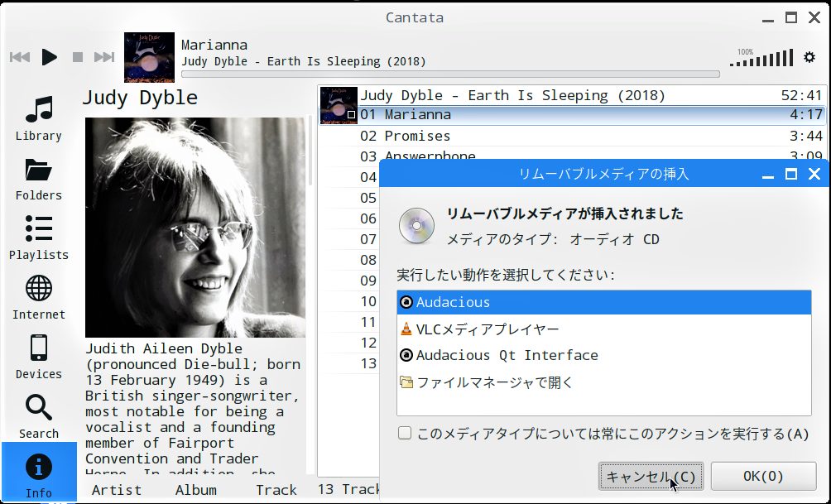Click track number 13 in the play queue
The height and width of the screenshot is (504, 831).
[x=368, y=363]
